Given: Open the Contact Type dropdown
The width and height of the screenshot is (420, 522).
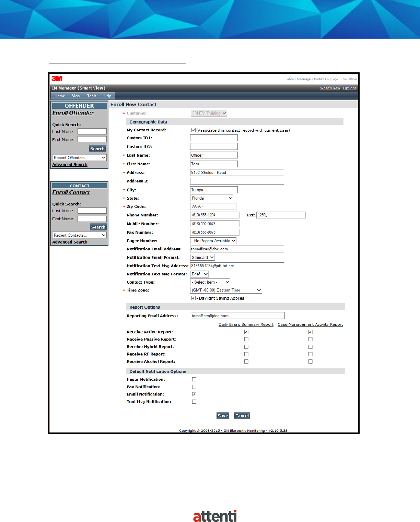Looking at the screenshot, I should [x=210, y=282].
